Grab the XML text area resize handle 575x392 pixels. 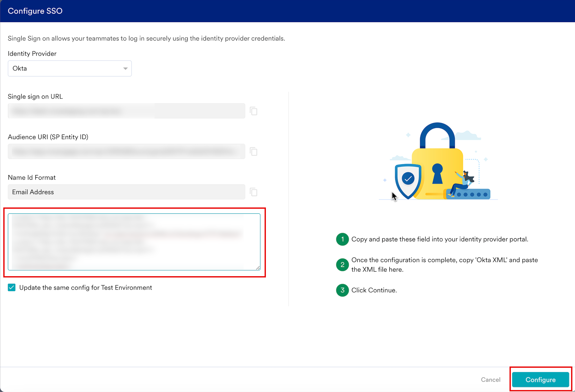[x=258, y=268]
